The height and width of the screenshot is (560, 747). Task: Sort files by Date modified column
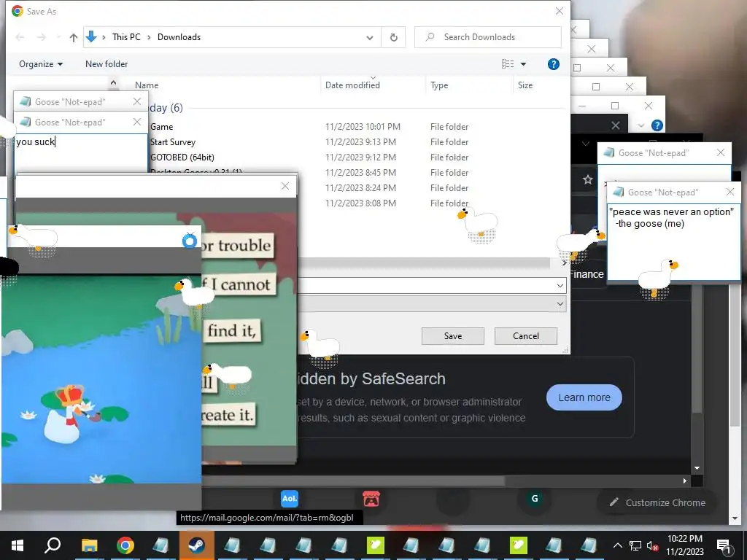tap(352, 85)
